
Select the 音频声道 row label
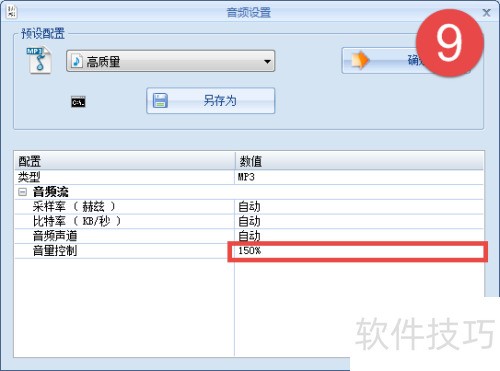(x=55, y=236)
